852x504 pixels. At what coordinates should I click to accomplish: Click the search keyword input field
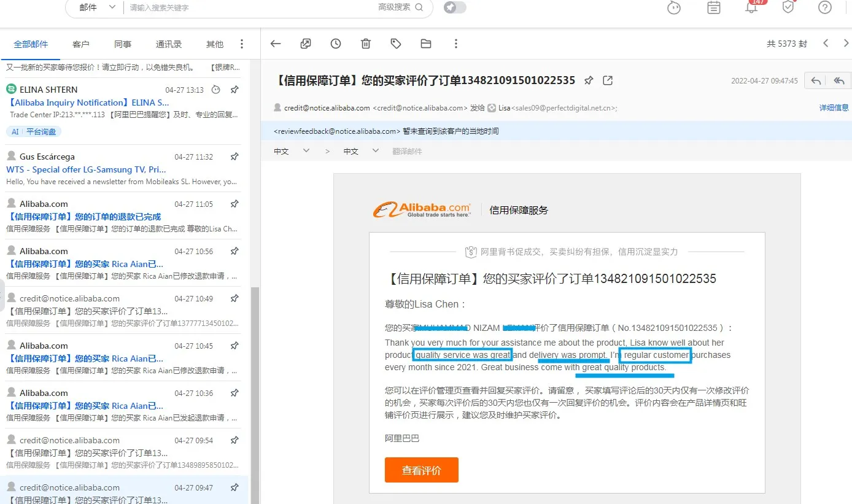(246, 7)
